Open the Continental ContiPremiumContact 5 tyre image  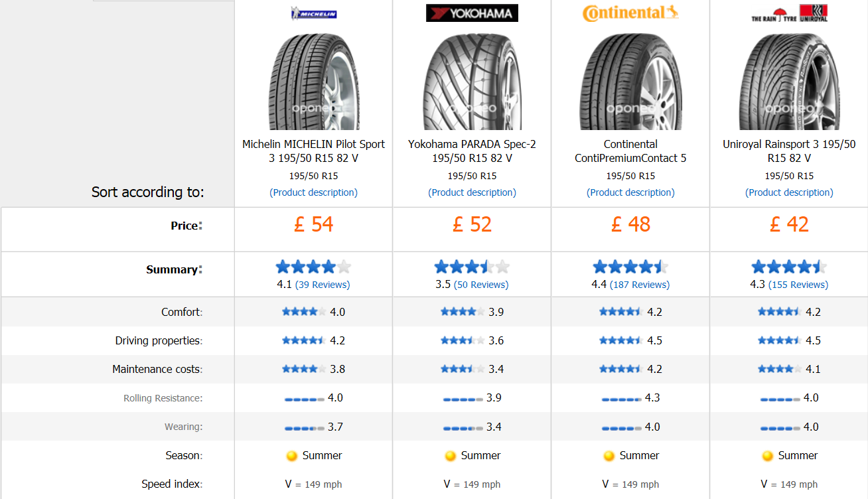(x=630, y=82)
